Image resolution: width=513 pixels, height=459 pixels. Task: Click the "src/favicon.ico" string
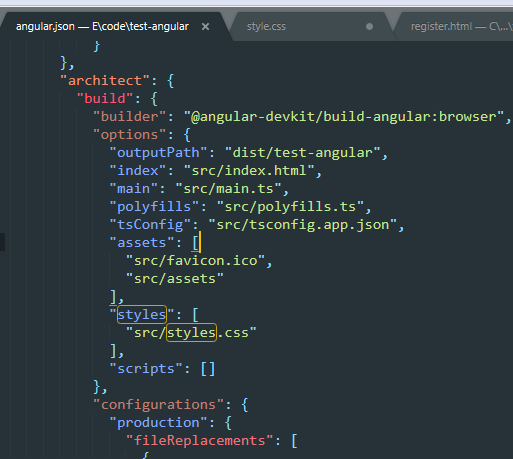(x=196, y=261)
